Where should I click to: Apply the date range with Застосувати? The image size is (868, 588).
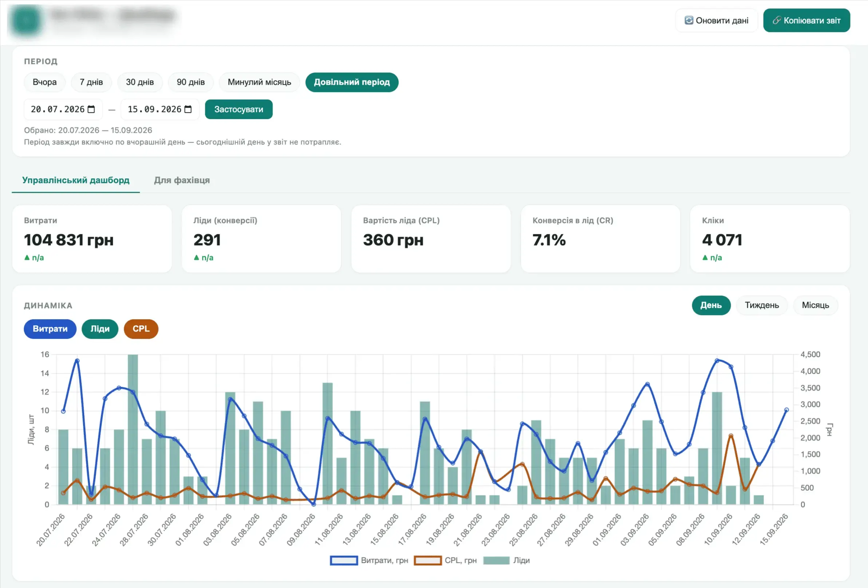coord(239,110)
